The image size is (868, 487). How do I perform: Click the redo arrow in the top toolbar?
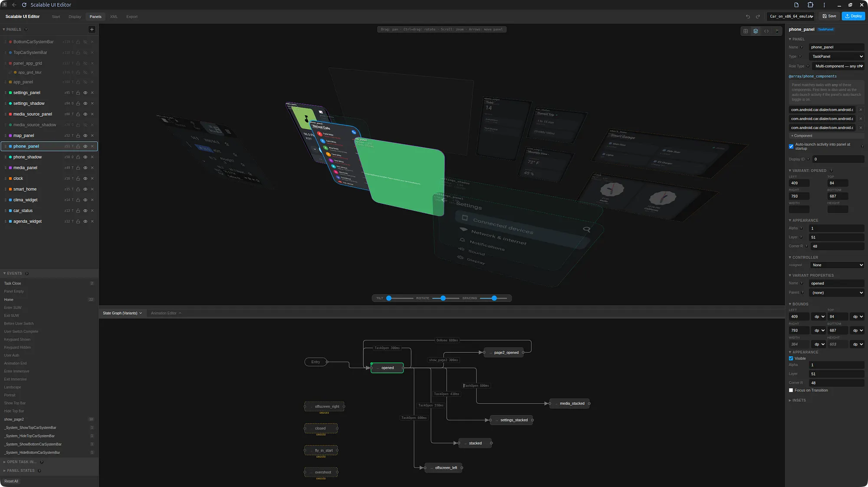coord(758,17)
